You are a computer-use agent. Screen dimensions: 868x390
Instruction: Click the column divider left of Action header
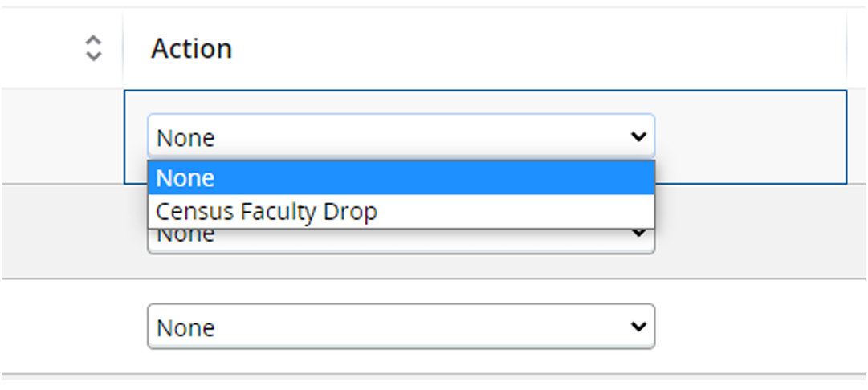coord(123,49)
